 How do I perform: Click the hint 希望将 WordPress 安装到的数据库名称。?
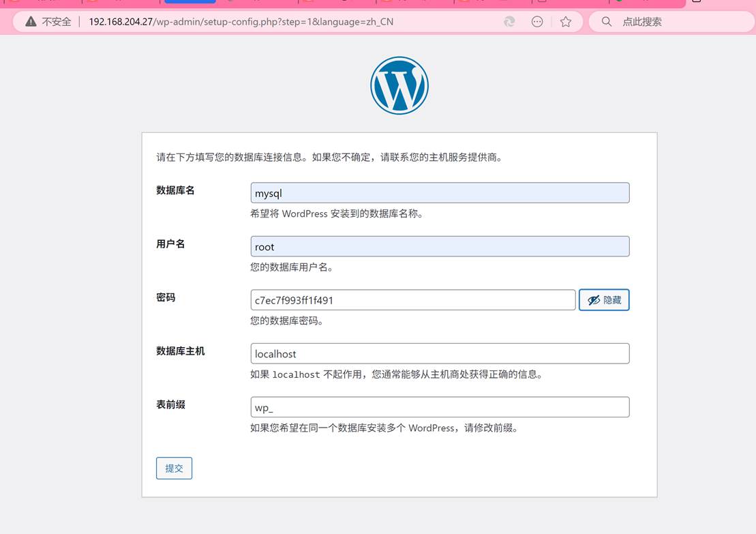tap(337, 213)
